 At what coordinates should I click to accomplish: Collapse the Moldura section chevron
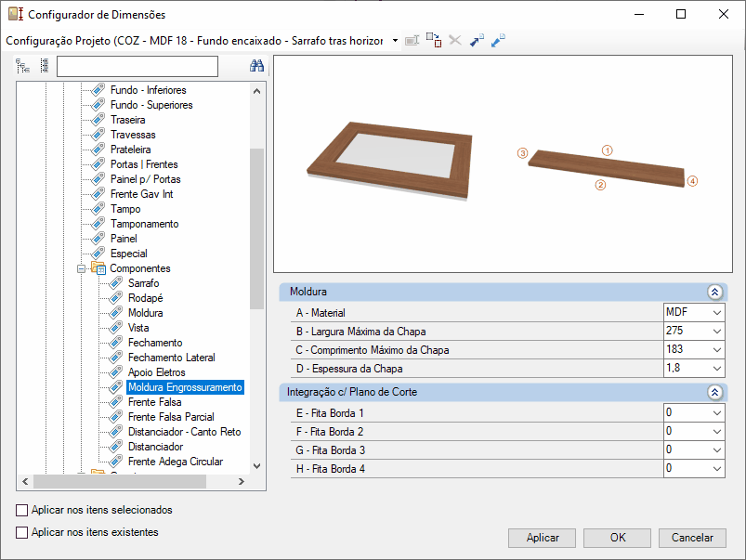714,293
